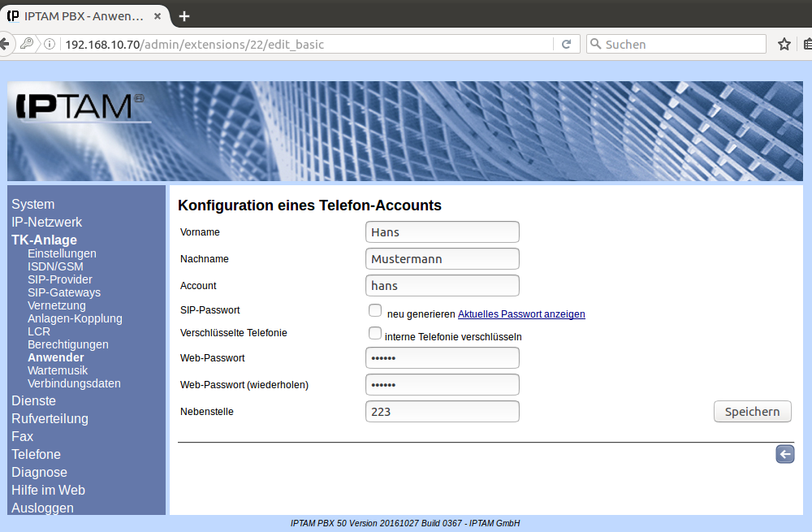812x532 pixels.
Task: Expand the System menu section
Action: pyautogui.click(x=33, y=205)
